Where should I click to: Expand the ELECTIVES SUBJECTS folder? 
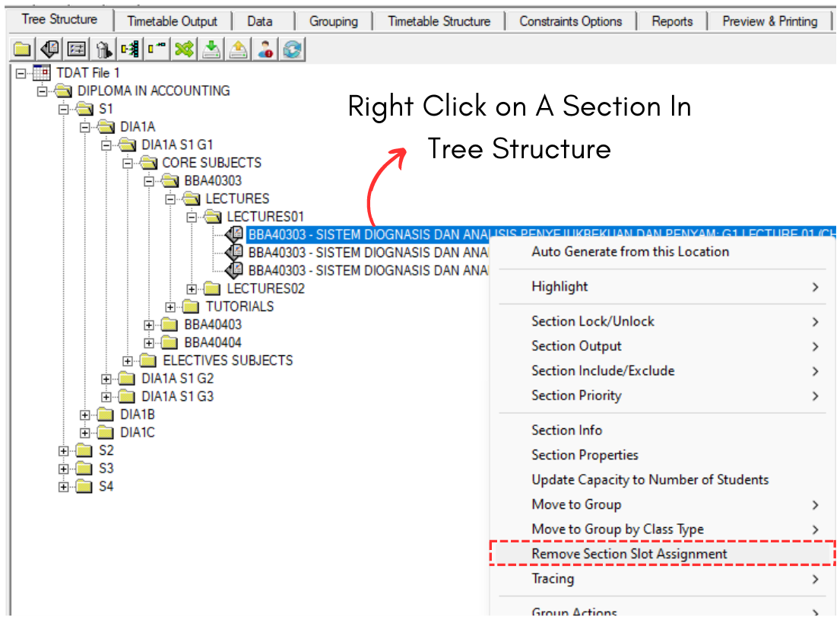click(x=128, y=361)
